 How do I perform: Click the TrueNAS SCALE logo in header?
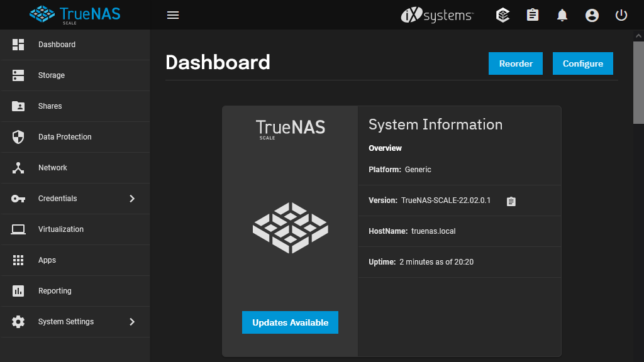[75, 15]
